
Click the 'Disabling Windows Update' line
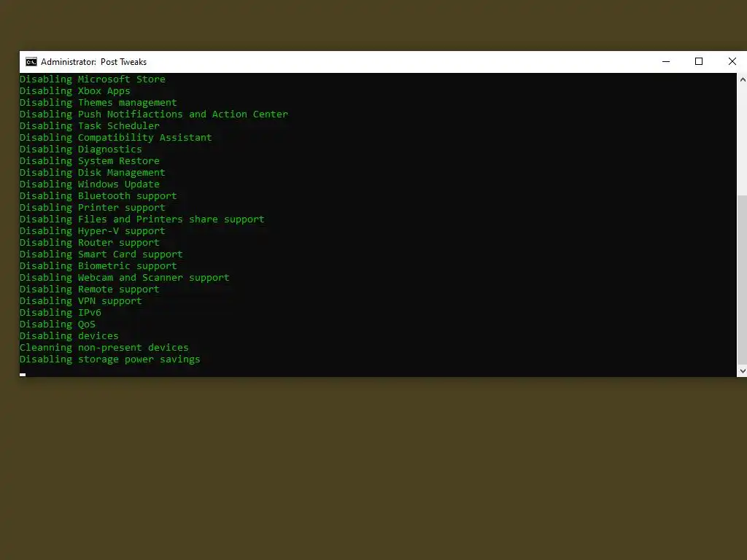90,184
